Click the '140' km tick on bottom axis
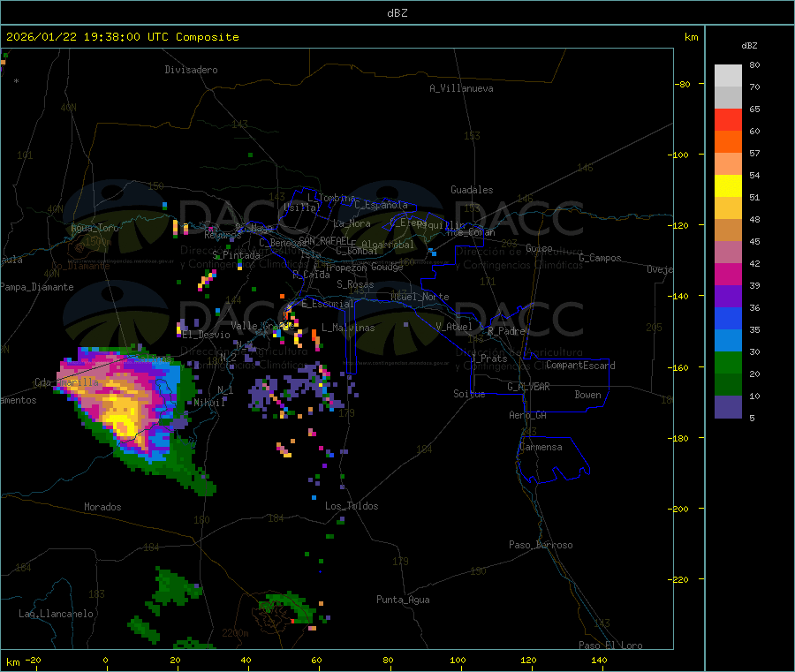Viewport: 795px width, 672px height. (599, 661)
